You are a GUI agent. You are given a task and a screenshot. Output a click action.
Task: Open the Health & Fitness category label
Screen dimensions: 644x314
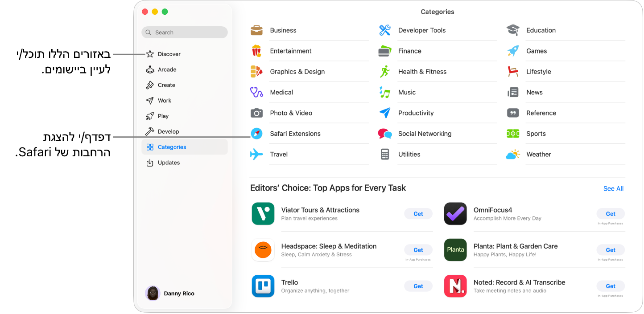coord(422,72)
